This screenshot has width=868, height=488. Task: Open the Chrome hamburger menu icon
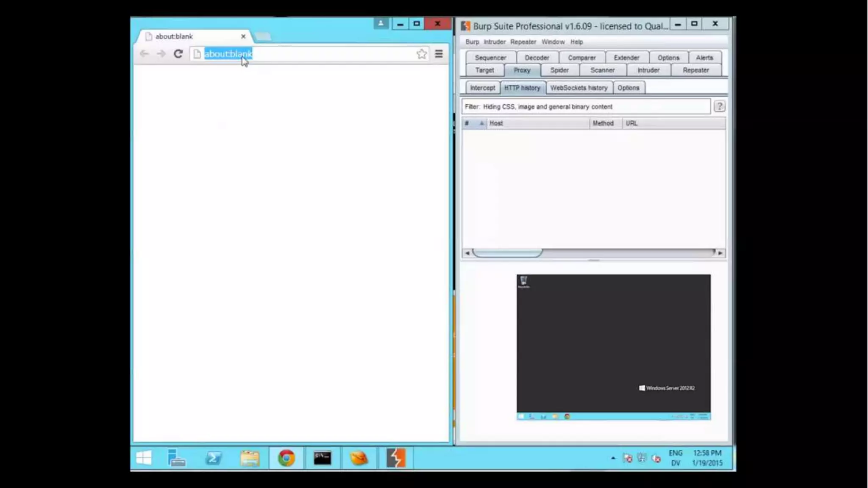pos(439,54)
